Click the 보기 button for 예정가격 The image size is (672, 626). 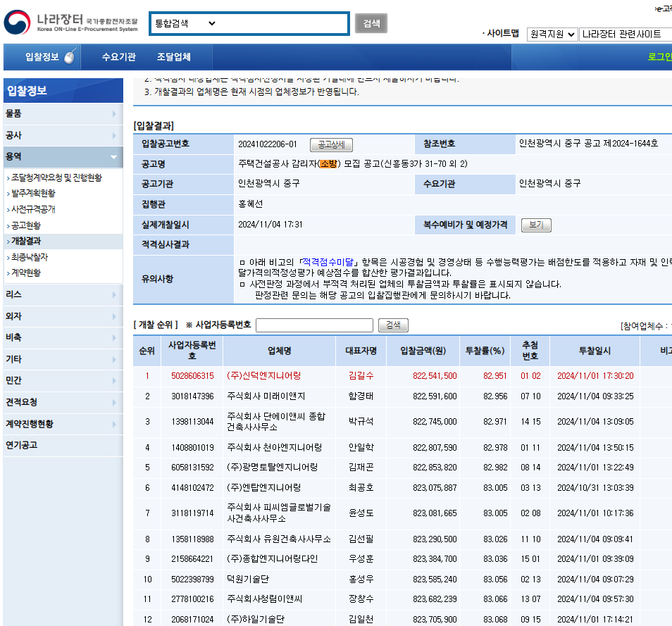pos(536,225)
